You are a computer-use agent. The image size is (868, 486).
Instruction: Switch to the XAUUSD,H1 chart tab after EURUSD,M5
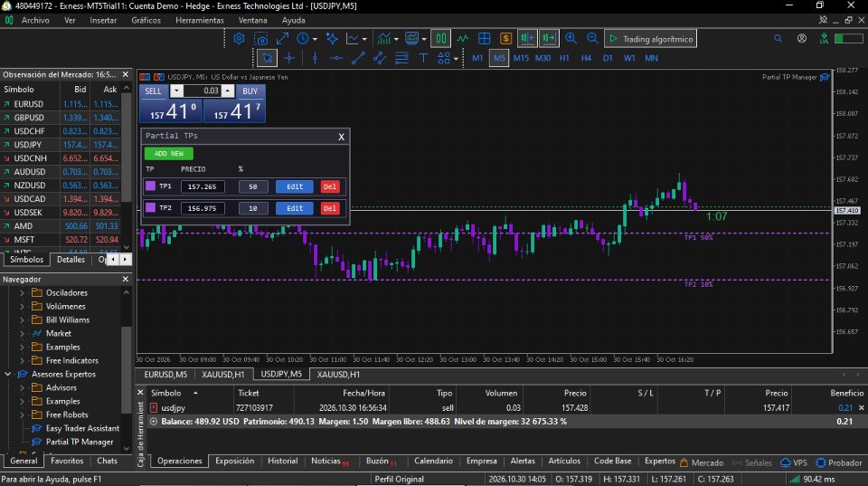pyautogui.click(x=222, y=375)
